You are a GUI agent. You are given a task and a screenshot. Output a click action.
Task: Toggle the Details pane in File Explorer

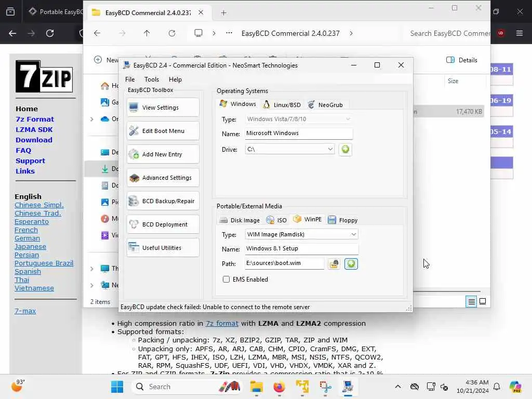(461, 60)
